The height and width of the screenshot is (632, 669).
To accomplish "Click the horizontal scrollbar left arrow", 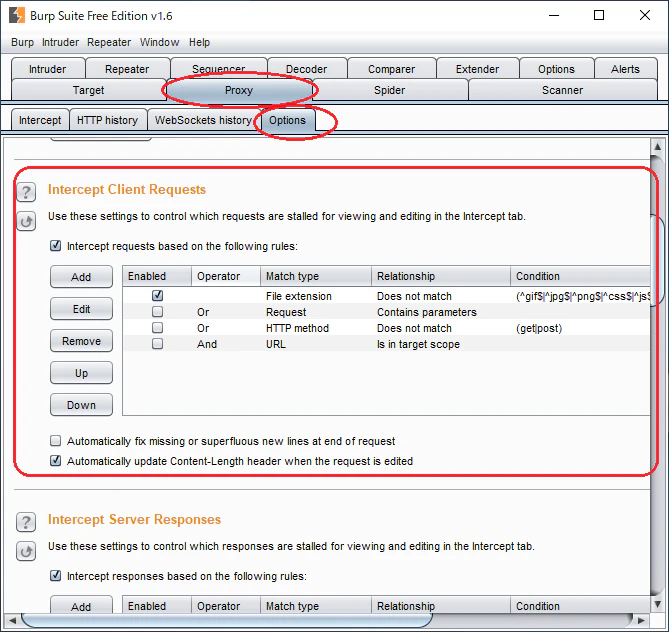I will pos(12,620).
